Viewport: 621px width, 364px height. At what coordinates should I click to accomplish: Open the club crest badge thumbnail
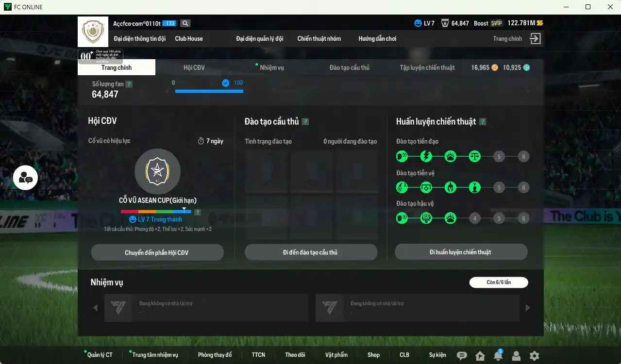coord(92,32)
